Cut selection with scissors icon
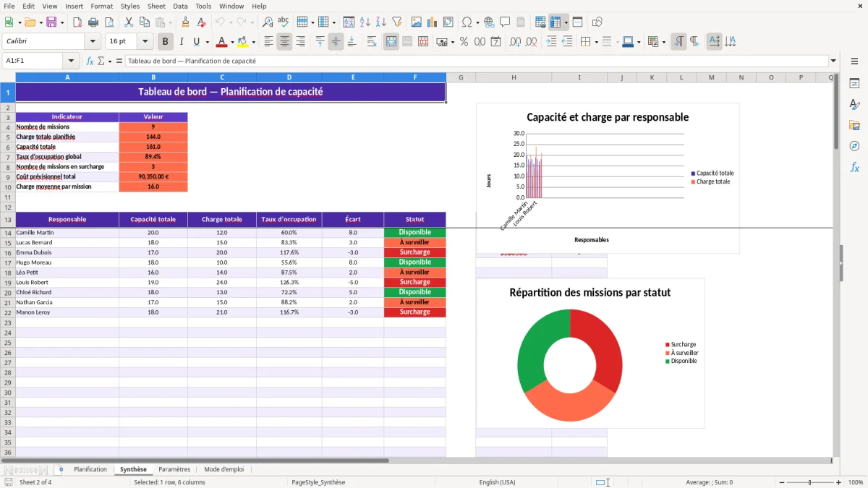 128,22
